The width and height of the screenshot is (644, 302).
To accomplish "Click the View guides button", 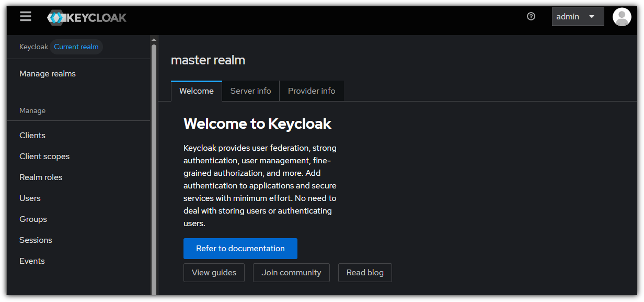I will click(x=214, y=273).
